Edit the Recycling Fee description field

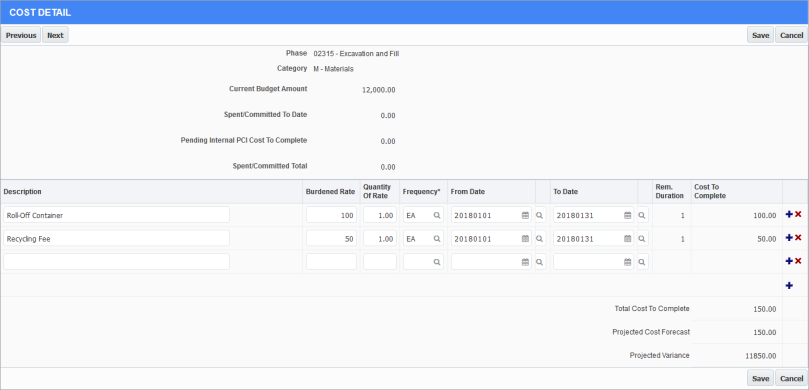click(117, 239)
